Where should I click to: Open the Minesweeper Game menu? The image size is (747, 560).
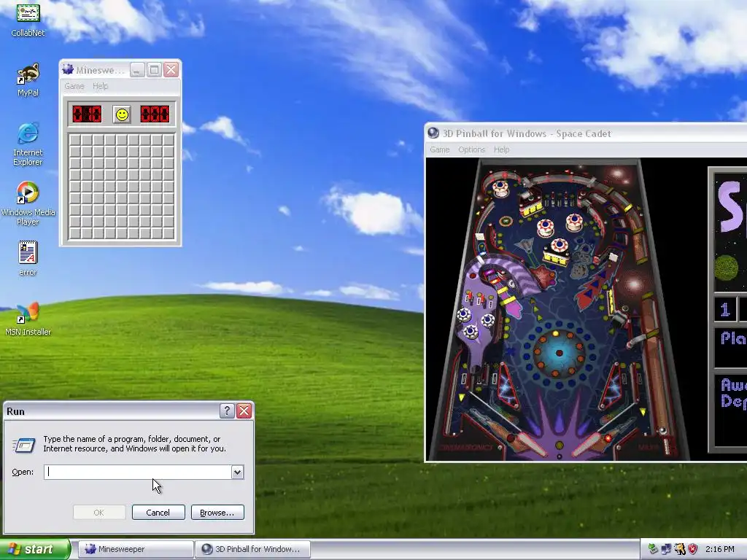click(74, 86)
